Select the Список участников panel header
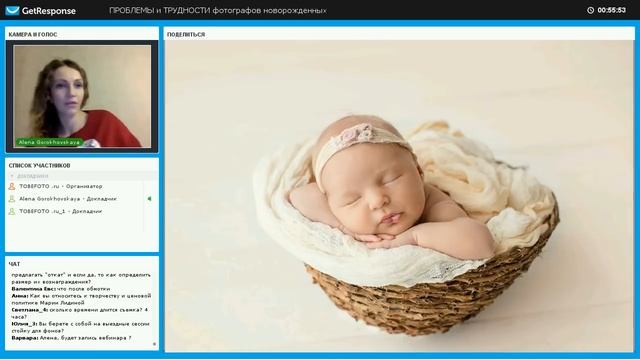This screenshot has height=360, width=640. [40, 165]
